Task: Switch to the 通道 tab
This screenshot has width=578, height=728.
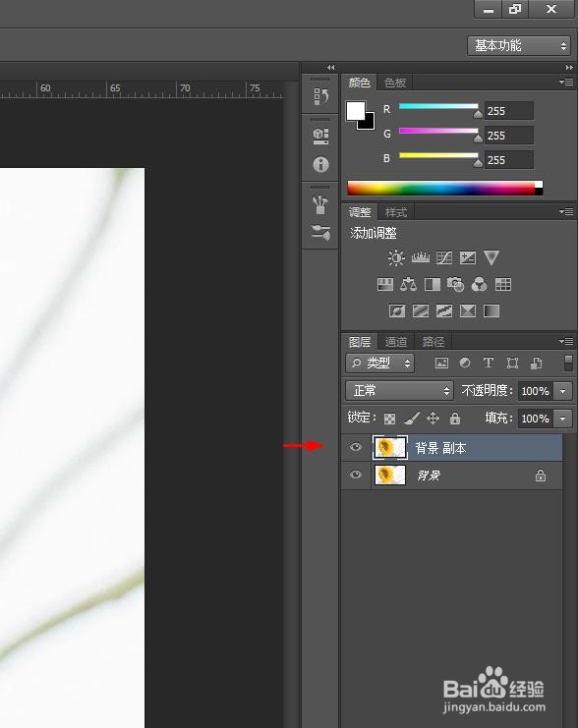Action: pyautogui.click(x=396, y=342)
